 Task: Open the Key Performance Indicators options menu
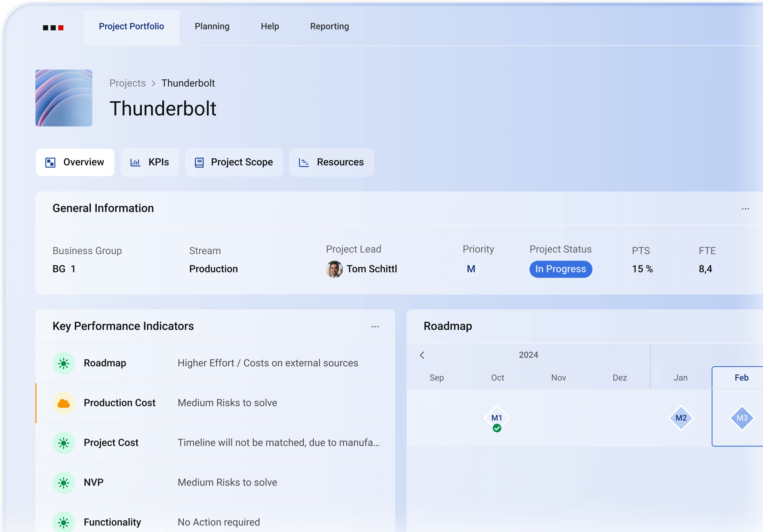coord(375,326)
